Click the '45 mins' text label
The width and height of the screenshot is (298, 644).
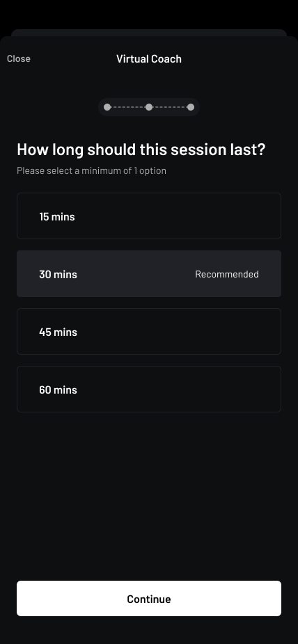point(58,332)
